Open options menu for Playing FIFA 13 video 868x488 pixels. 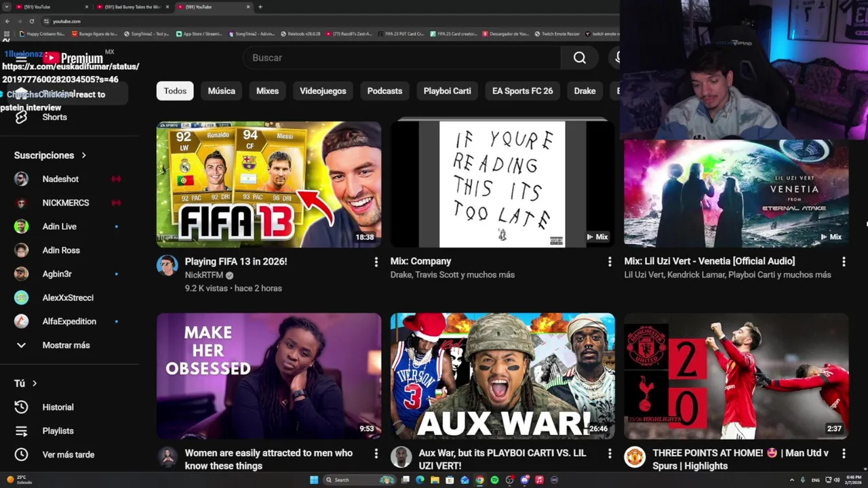(x=376, y=262)
